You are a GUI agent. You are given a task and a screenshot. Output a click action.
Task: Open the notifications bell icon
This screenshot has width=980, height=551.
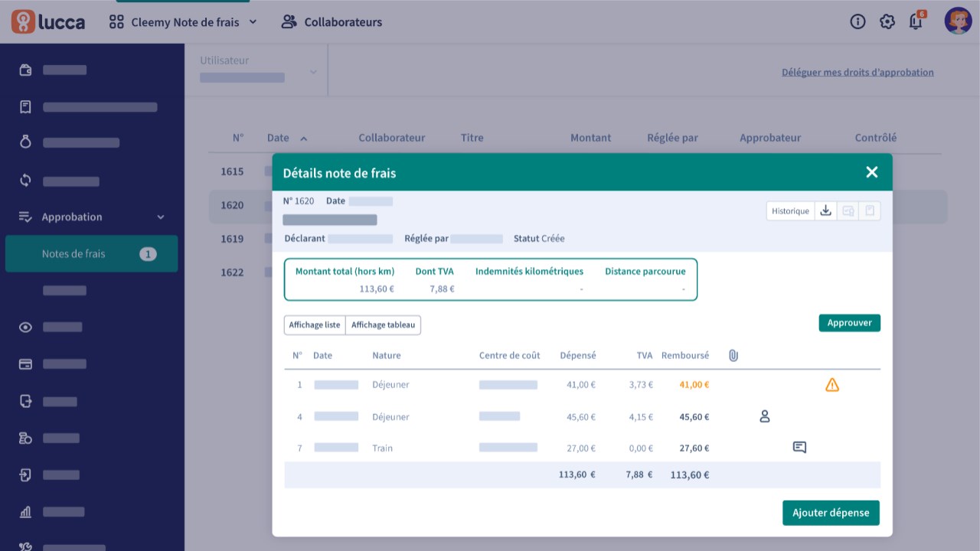[x=916, y=21]
